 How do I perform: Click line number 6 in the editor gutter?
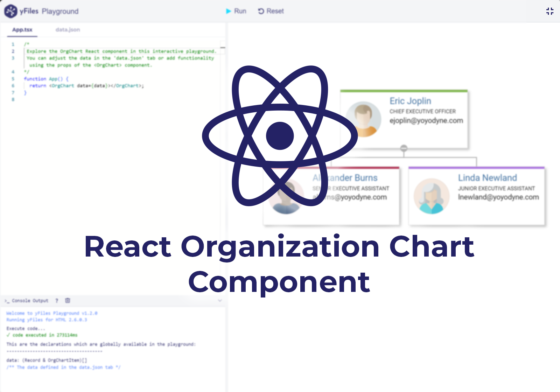click(x=13, y=85)
